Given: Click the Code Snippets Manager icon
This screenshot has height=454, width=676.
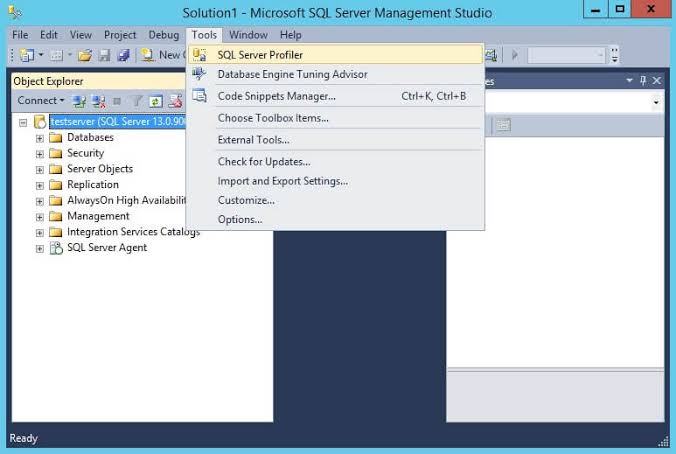Looking at the screenshot, I should (x=199, y=96).
